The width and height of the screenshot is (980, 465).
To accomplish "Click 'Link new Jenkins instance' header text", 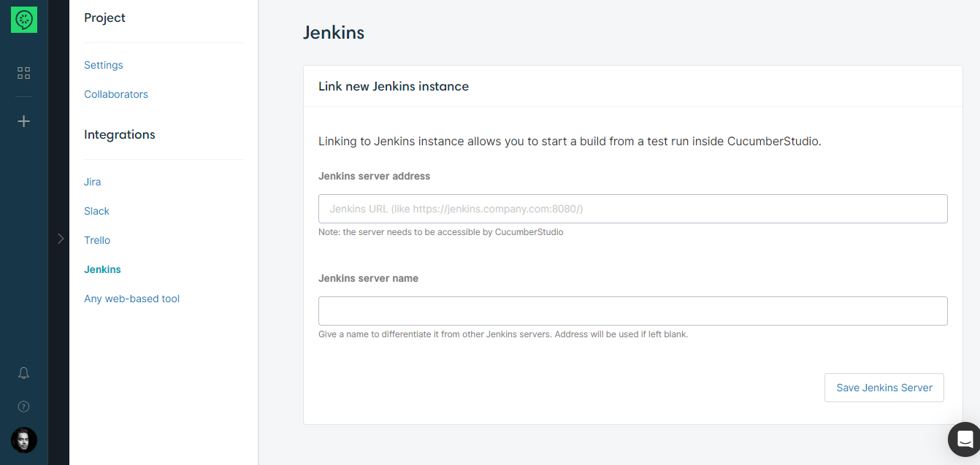I will 394,86.
